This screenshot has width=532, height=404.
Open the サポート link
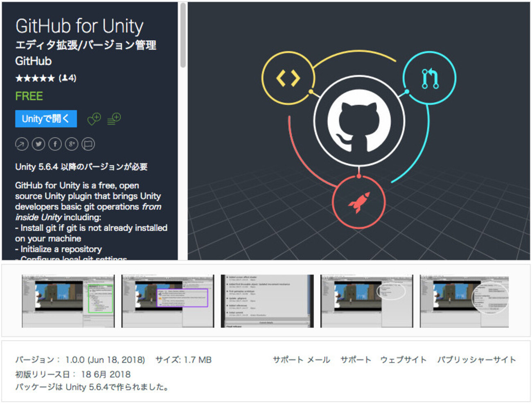pos(356,360)
